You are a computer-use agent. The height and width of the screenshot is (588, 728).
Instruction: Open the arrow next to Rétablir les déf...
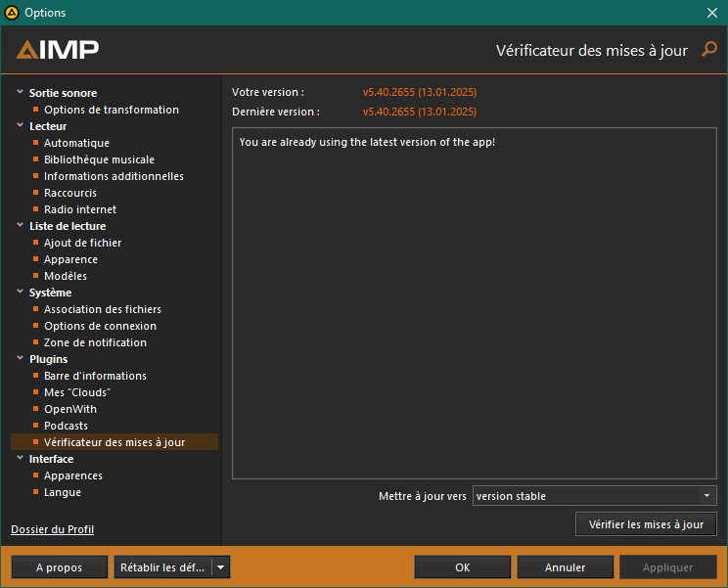tap(221, 567)
